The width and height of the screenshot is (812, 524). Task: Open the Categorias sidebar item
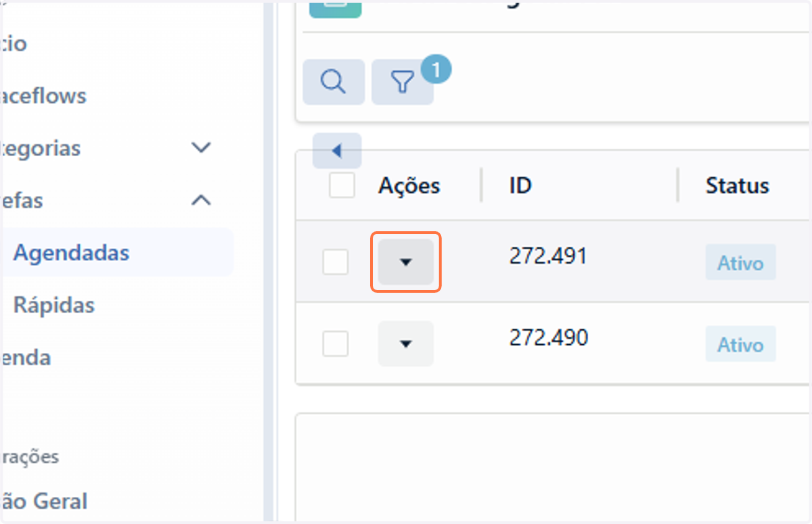41,148
